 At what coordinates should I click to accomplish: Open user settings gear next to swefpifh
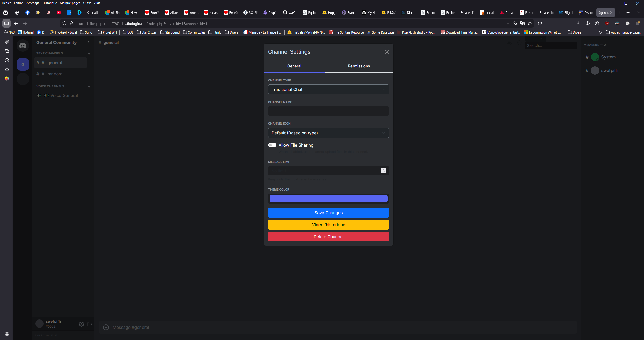click(x=81, y=324)
